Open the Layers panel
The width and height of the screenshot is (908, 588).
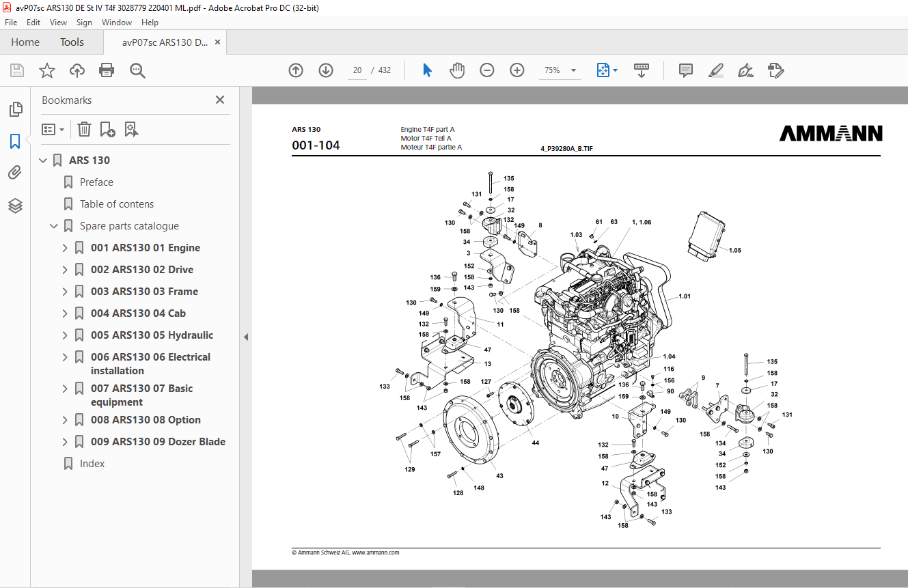[15, 206]
